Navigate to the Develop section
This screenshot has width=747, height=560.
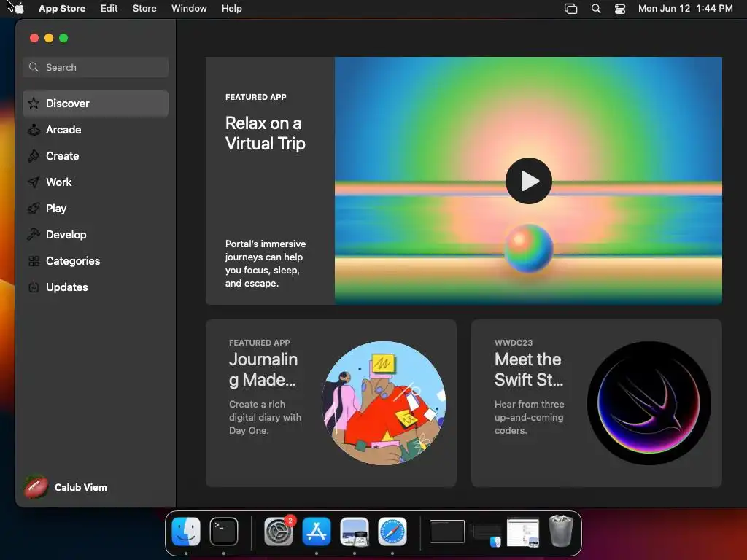pyautogui.click(x=96, y=234)
